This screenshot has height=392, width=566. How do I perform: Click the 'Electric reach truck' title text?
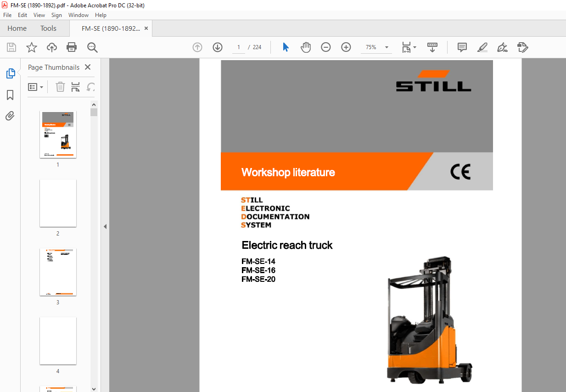[x=287, y=245]
